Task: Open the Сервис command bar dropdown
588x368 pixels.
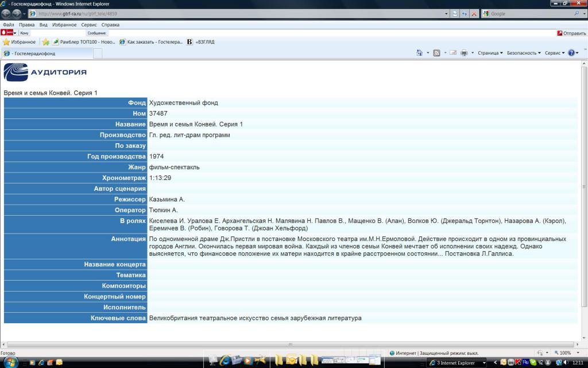Action: click(x=555, y=53)
